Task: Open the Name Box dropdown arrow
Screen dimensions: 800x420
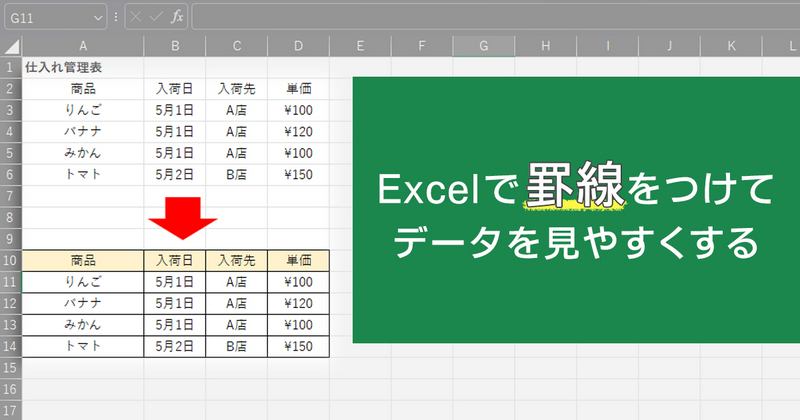Action: tap(97, 17)
